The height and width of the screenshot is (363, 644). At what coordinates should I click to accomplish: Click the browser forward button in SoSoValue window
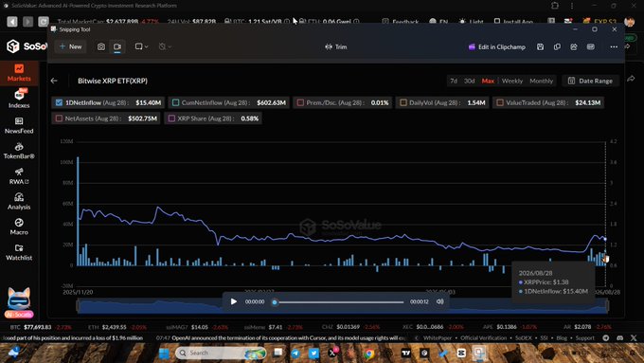tap(27, 22)
